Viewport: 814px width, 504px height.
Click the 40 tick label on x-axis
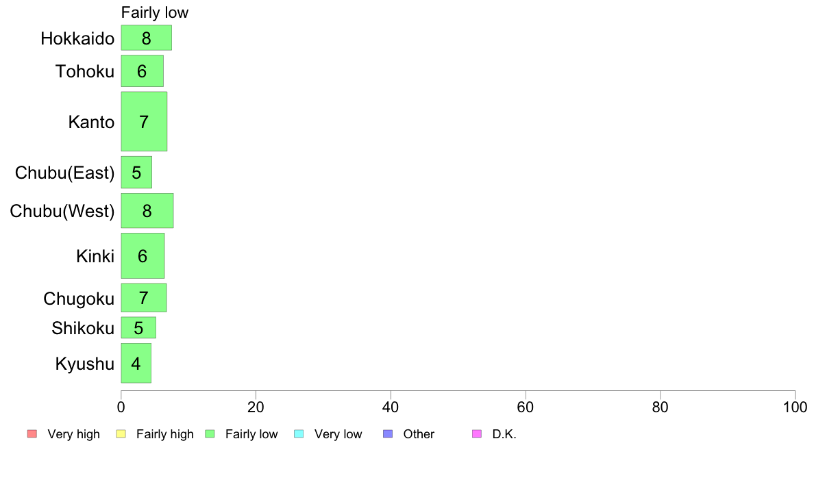tap(391, 407)
